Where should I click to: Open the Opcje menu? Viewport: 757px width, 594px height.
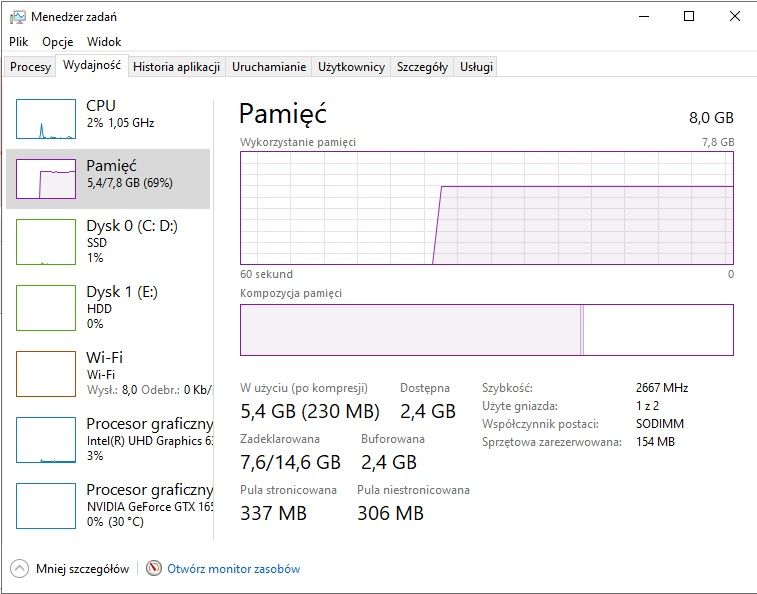57,42
